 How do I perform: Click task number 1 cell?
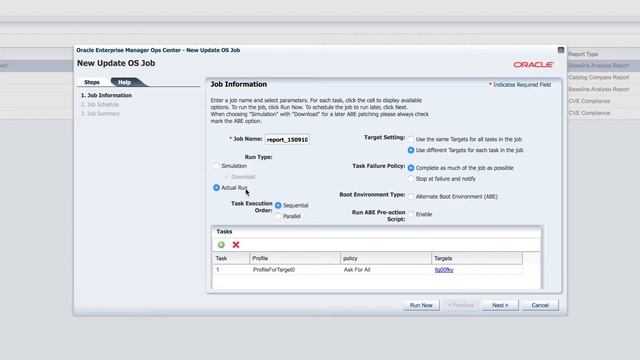[231, 270]
